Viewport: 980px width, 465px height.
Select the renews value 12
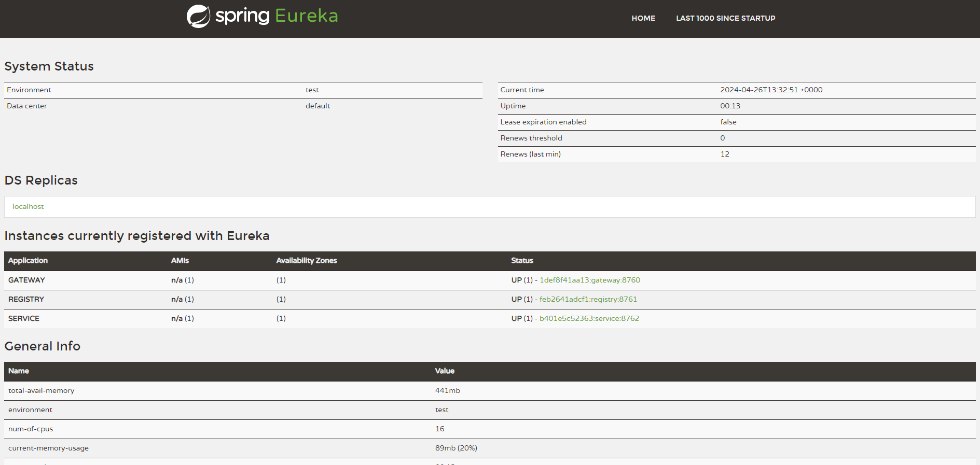pyautogui.click(x=725, y=154)
